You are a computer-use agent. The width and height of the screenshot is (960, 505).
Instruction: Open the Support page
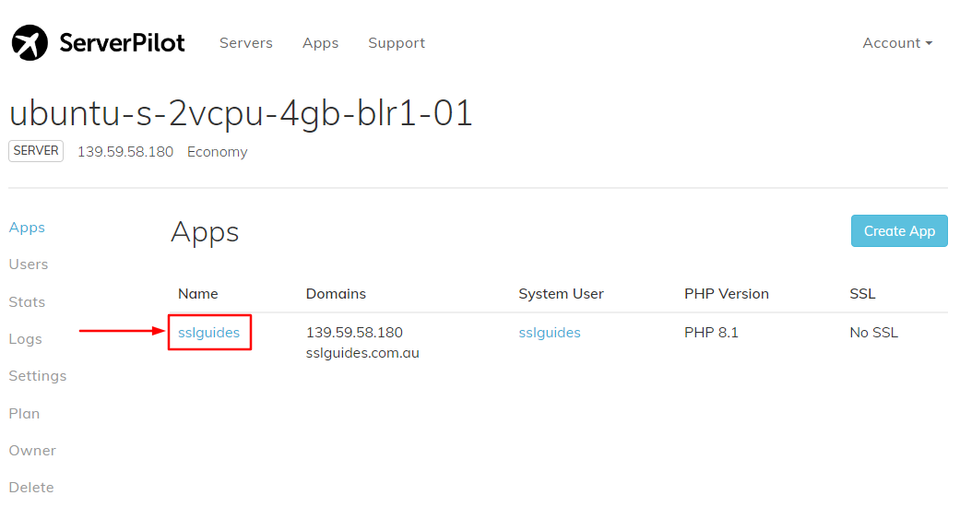coord(396,43)
